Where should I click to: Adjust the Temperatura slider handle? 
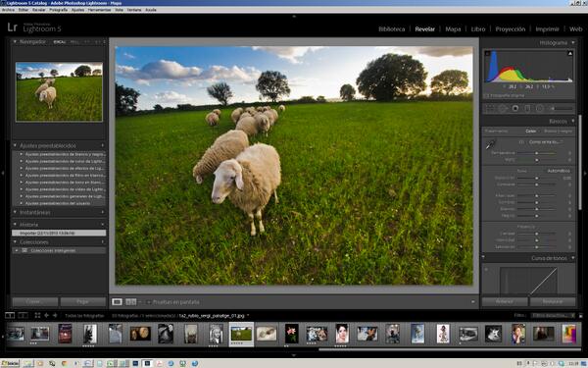[x=537, y=153]
